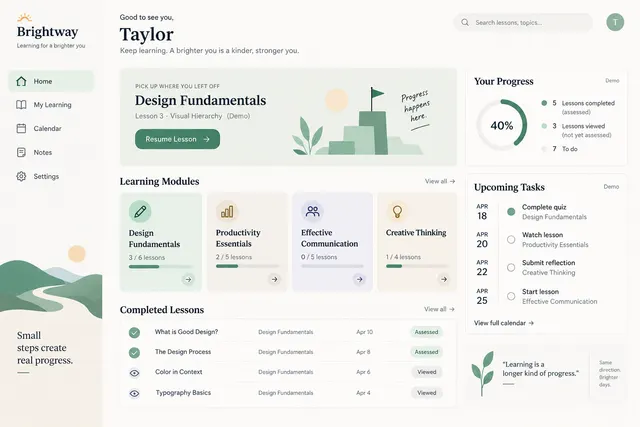Click the Productivity Essentials 2/5 progress bar

247,266
